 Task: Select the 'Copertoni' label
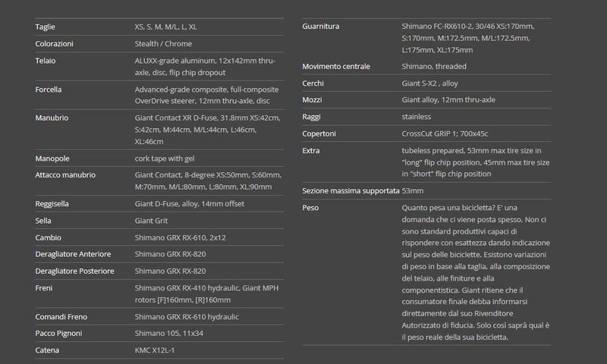pyautogui.click(x=319, y=133)
